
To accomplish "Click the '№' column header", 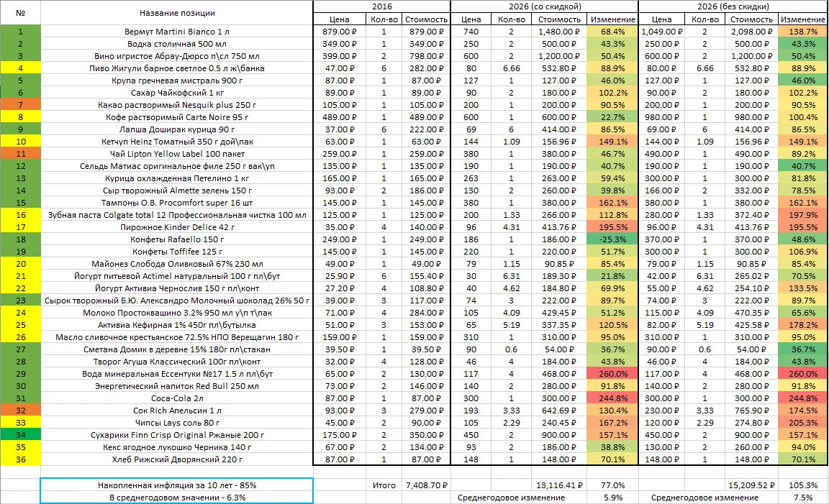I will coord(21,13).
